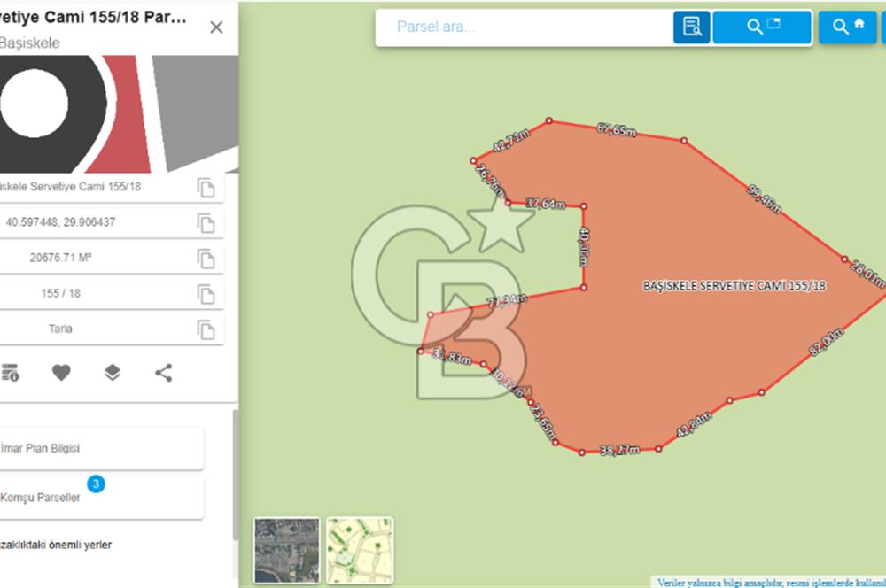Open the dark blue document search button

click(692, 27)
